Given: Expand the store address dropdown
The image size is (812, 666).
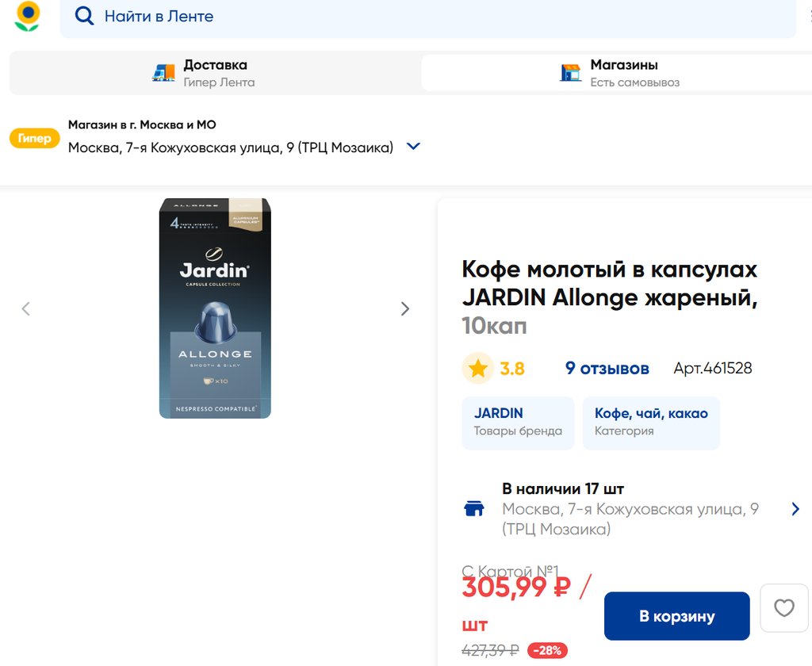Looking at the screenshot, I should [x=413, y=147].
